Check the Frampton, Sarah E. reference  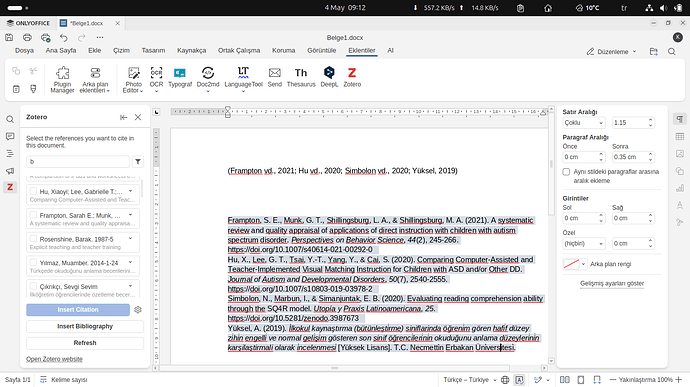tap(33, 215)
